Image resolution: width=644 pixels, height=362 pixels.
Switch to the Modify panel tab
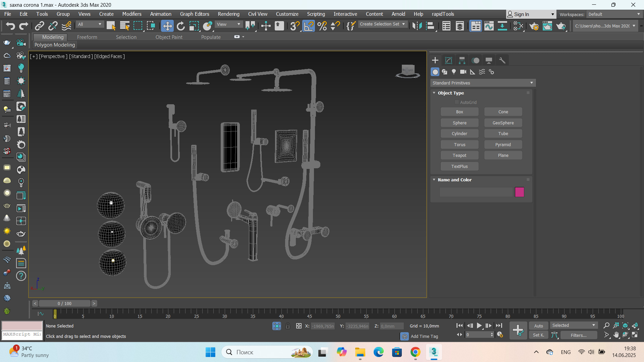pyautogui.click(x=448, y=60)
